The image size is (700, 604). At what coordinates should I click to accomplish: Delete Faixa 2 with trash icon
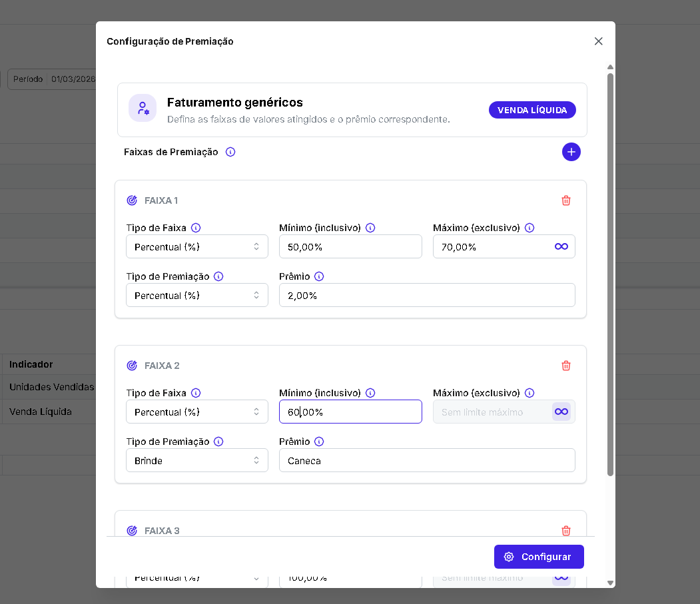tap(565, 366)
